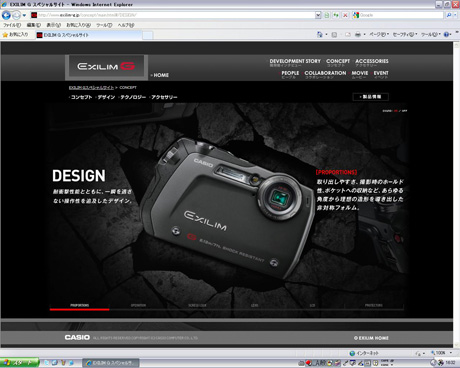Open the Safety (セーフティ) dropdown menu
Viewport: 460px width, 368px height.
point(405,34)
